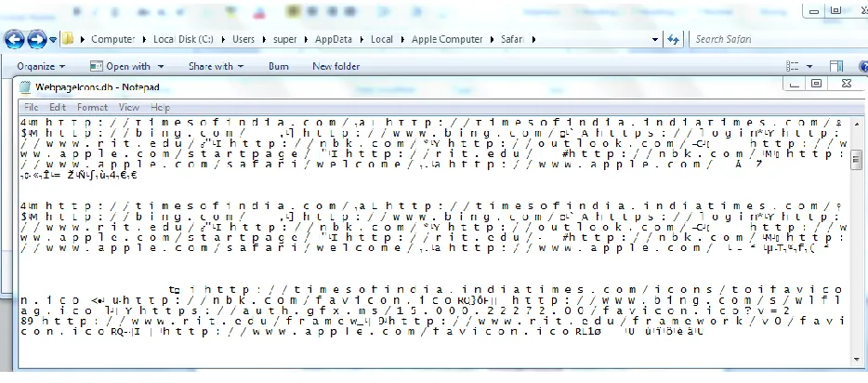Click the Explorer Forward arrow button
The width and height of the screenshot is (868, 383).
36,39
